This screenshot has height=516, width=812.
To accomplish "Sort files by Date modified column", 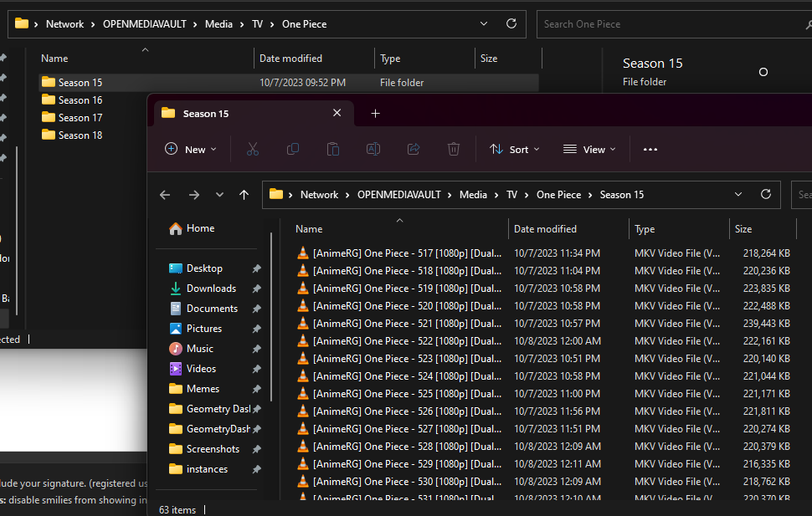I will tap(545, 229).
